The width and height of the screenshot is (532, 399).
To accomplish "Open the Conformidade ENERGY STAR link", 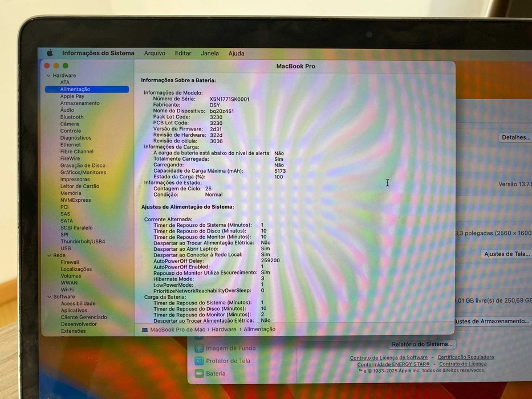I will pos(393,364).
